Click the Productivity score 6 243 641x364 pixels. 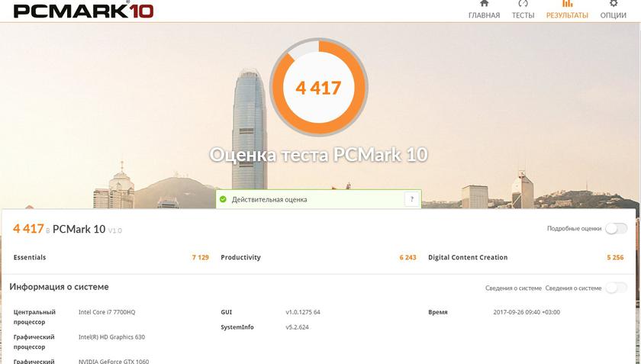tap(407, 258)
